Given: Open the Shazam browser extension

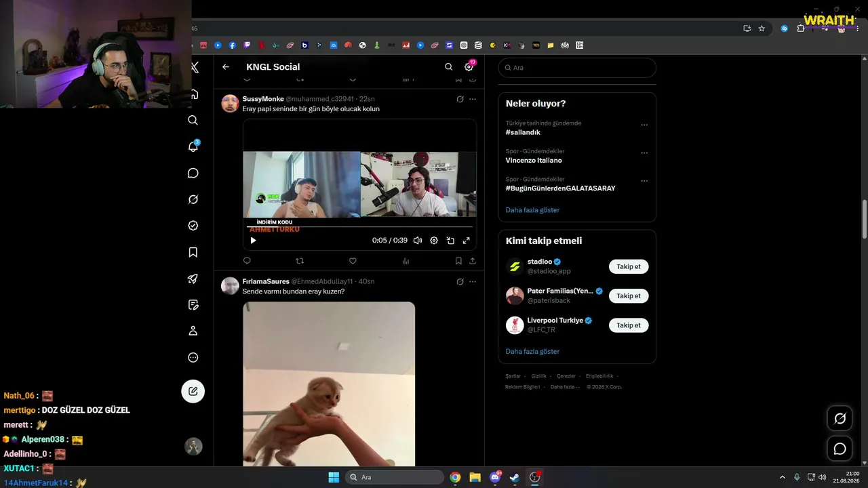Looking at the screenshot, I should tap(785, 28).
